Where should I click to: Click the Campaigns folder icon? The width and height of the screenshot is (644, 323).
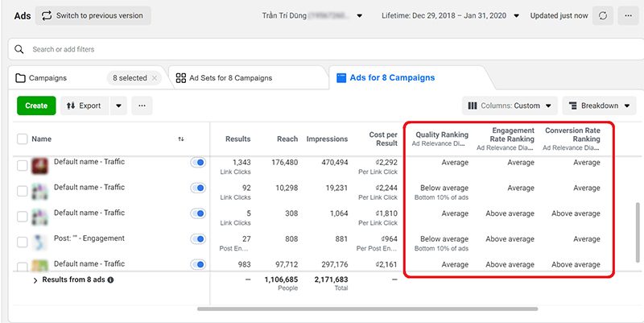click(x=20, y=78)
